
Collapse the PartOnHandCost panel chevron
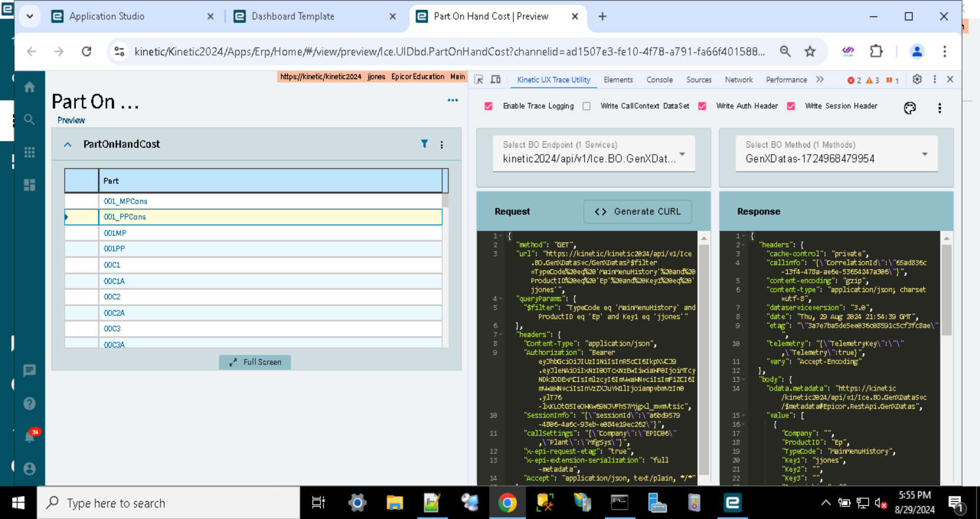[x=68, y=144]
